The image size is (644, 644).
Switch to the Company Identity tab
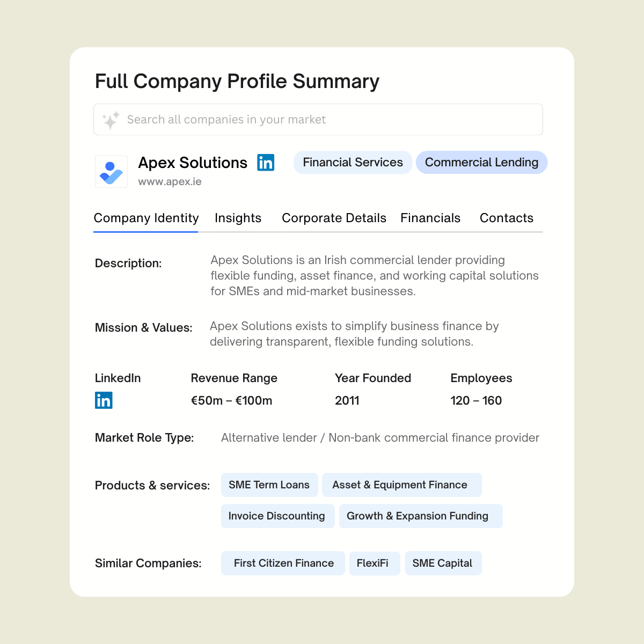[146, 218]
